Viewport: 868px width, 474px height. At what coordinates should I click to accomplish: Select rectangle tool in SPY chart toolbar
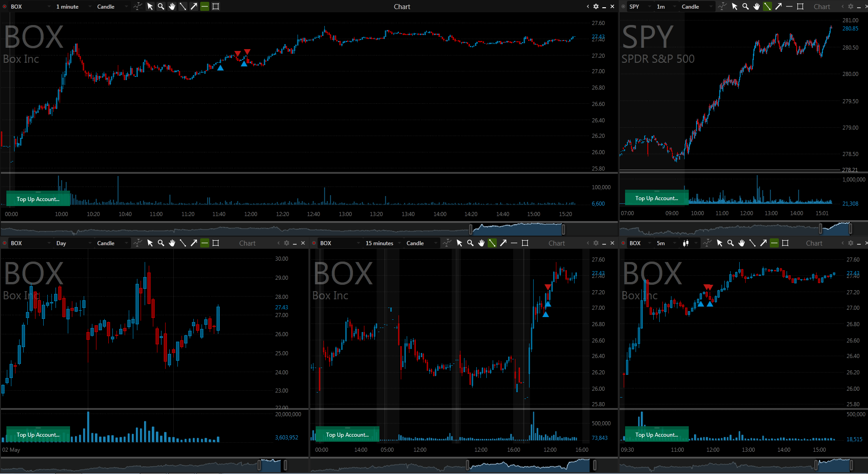(800, 6)
